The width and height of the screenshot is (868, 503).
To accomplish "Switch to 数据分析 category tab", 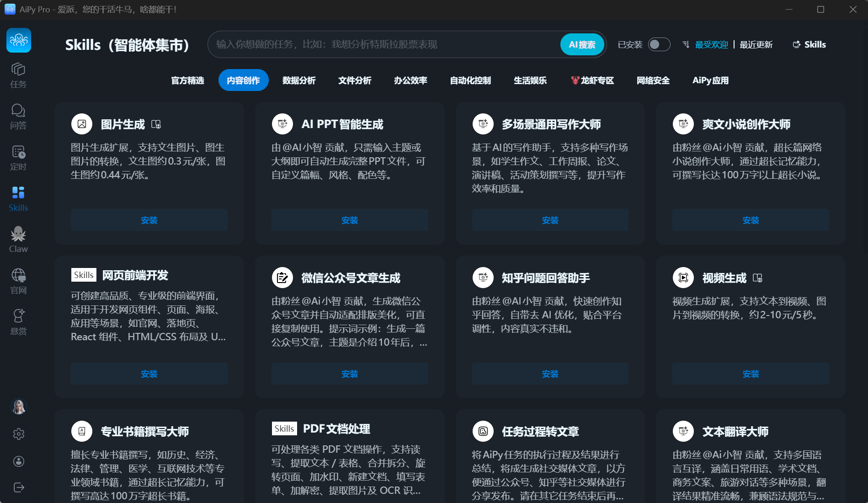I will (299, 80).
